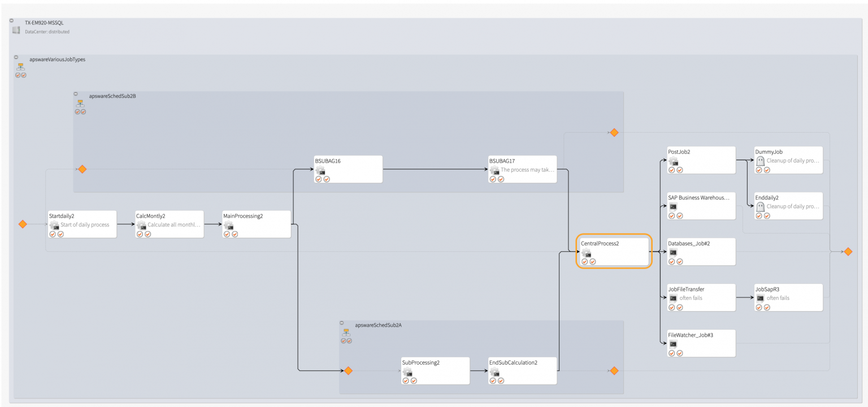Click the ghost icon on DummyJob
This screenshot has height=407, width=868.
pyautogui.click(x=760, y=160)
